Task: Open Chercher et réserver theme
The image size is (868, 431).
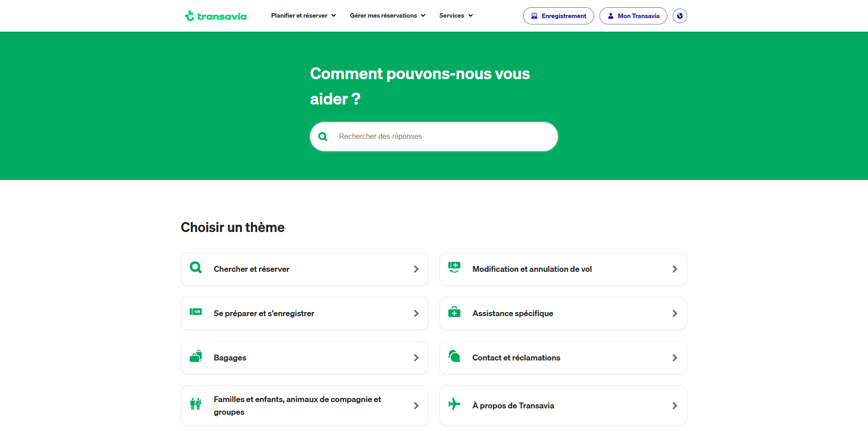Action: [x=305, y=269]
